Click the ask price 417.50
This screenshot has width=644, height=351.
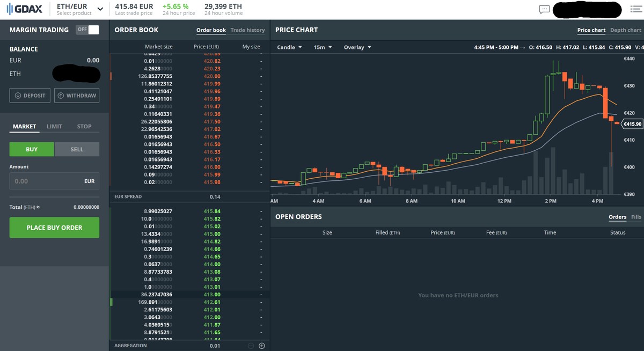coord(212,122)
